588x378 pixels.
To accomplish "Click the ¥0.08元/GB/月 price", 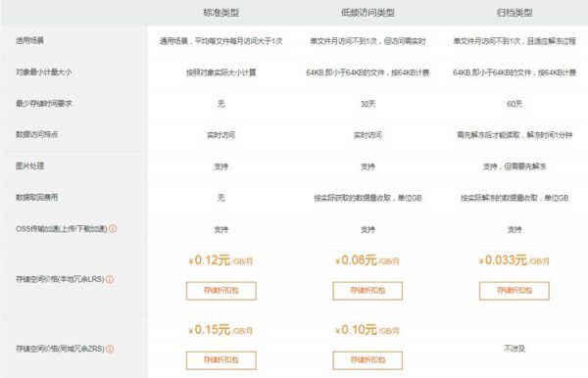I will (367, 260).
